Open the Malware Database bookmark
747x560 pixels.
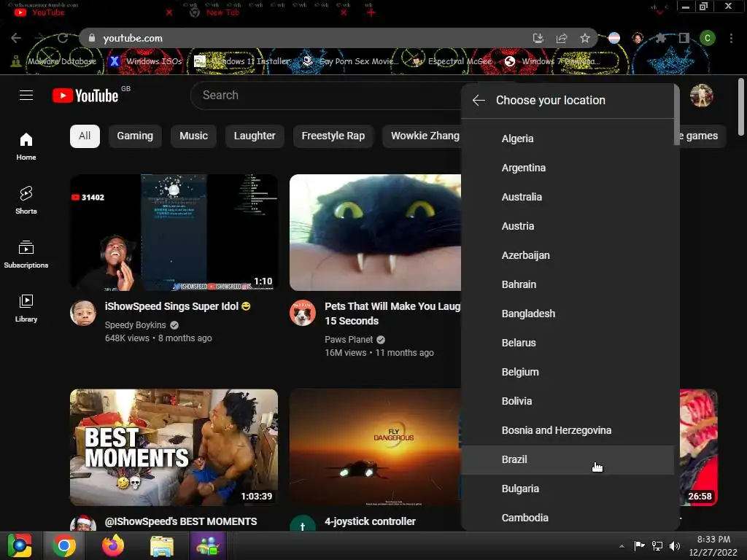[x=55, y=61]
